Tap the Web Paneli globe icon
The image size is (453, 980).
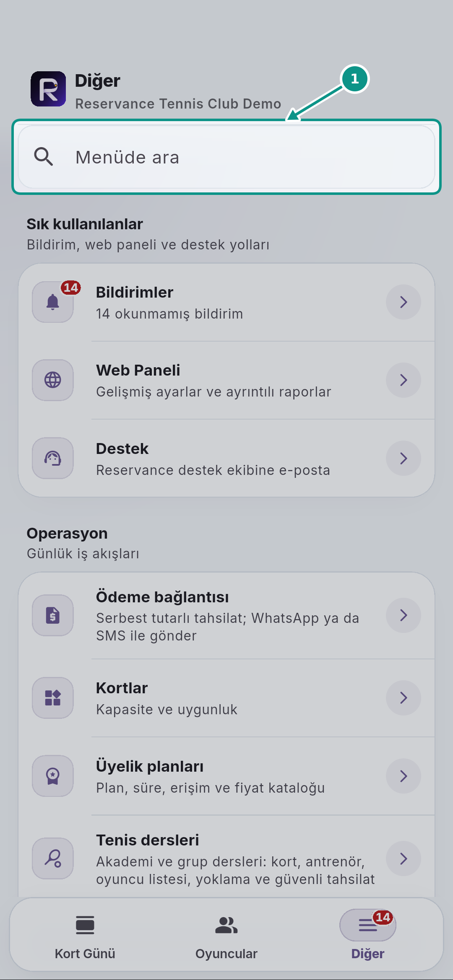(53, 380)
